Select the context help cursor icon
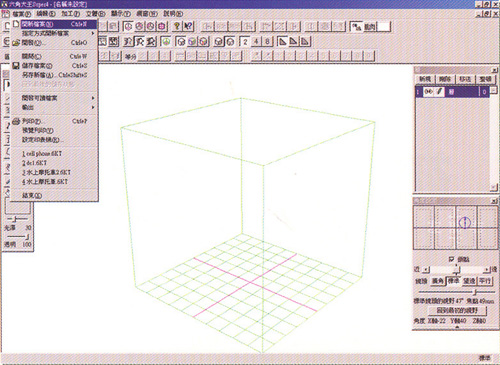500x365 pixels. [188, 26]
